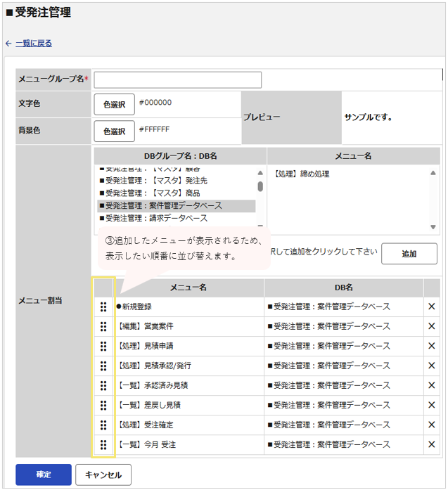Go back via 一覧に戻る link
448x490 pixels.
[x=34, y=44]
